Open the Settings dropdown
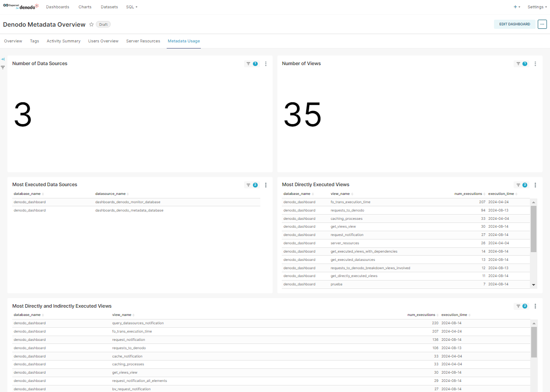Viewport: 550px width, 392px height. tap(537, 7)
